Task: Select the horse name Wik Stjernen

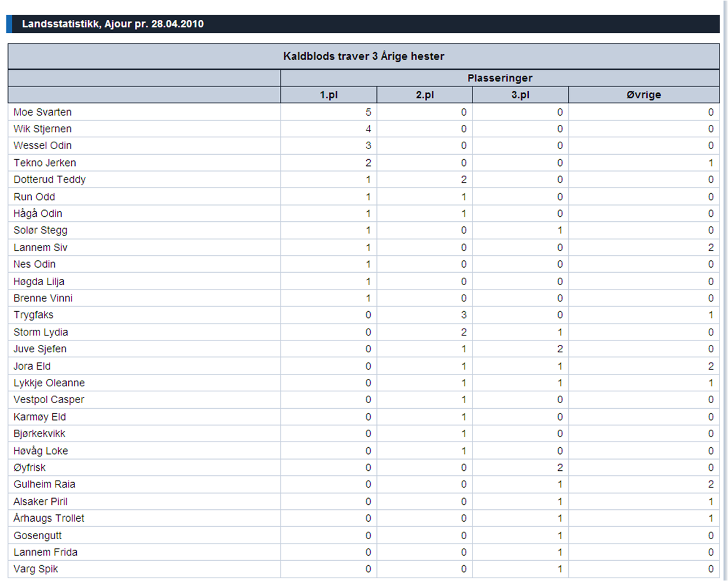Action: tap(42, 129)
